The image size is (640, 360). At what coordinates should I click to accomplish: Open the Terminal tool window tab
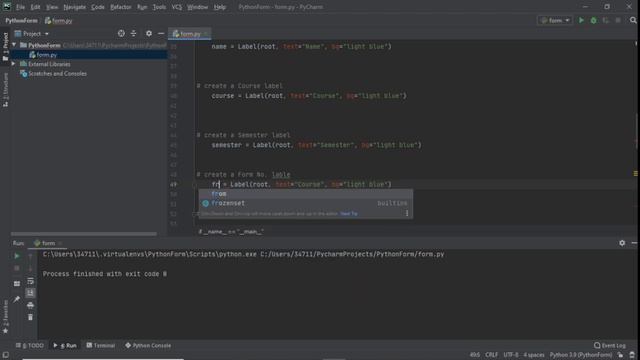pyautogui.click(x=101, y=345)
